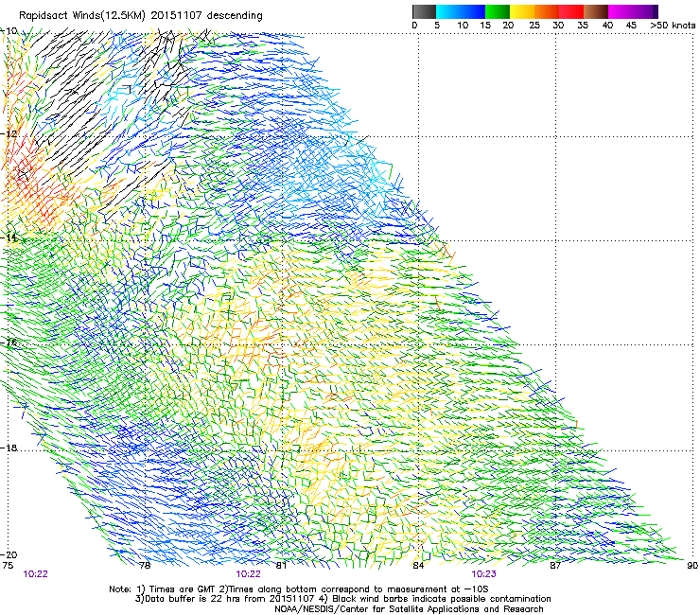The image size is (700, 615).
Task: Click the cyan 5-10 knots color segment
Action: point(448,11)
